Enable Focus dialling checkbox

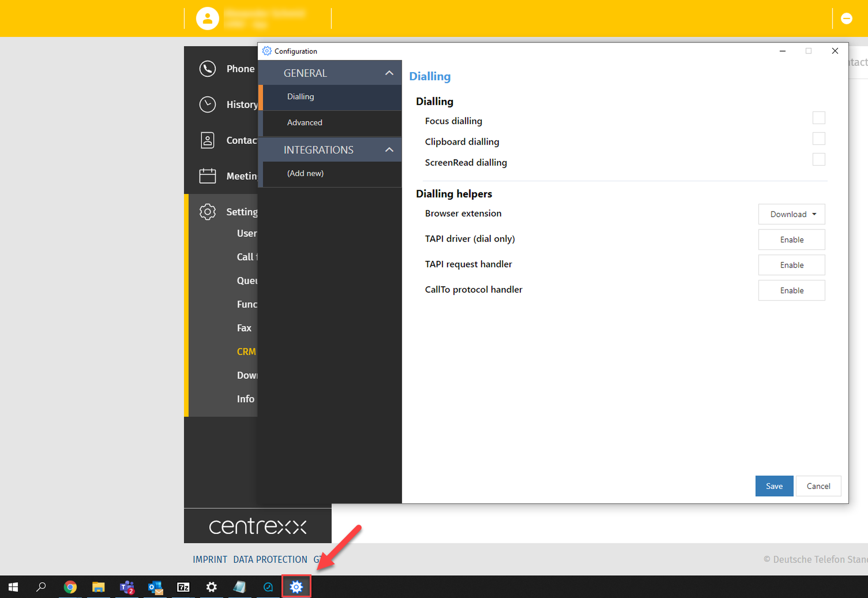click(x=819, y=118)
